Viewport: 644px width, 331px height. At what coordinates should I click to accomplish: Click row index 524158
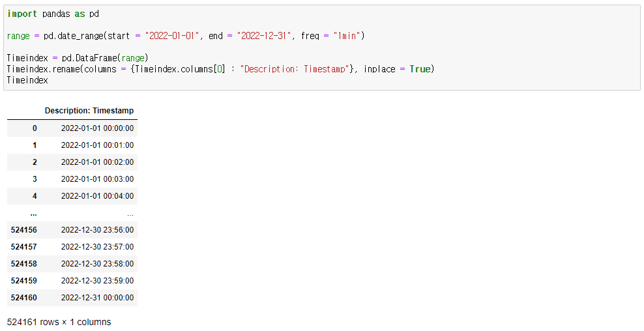pyautogui.click(x=24, y=264)
